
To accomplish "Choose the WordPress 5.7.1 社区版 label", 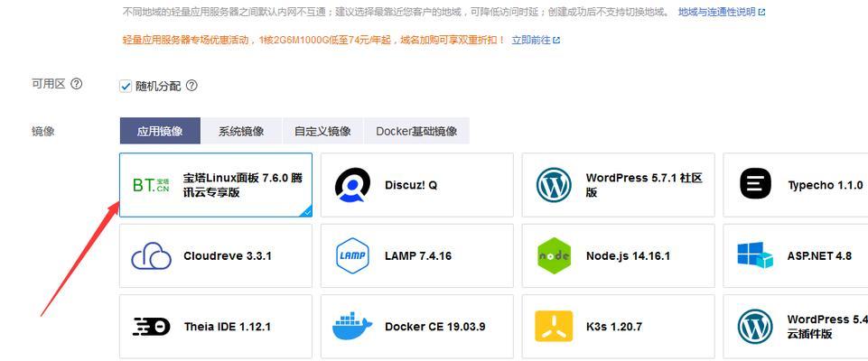I will tap(644, 185).
